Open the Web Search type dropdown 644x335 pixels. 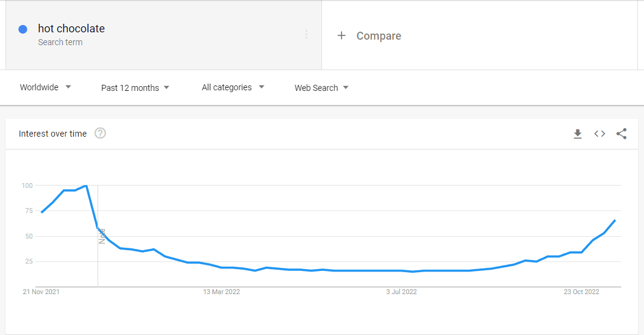[321, 87]
